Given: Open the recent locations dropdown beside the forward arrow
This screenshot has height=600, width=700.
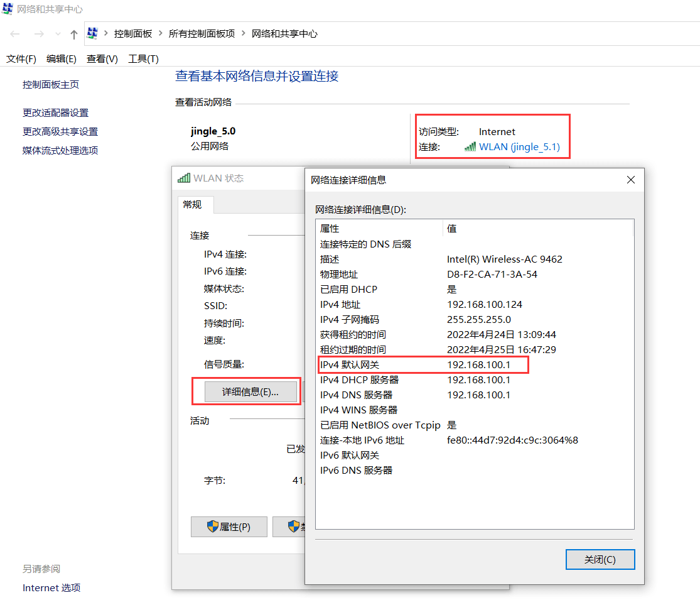Looking at the screenshot, I should [x=57, y=33].
